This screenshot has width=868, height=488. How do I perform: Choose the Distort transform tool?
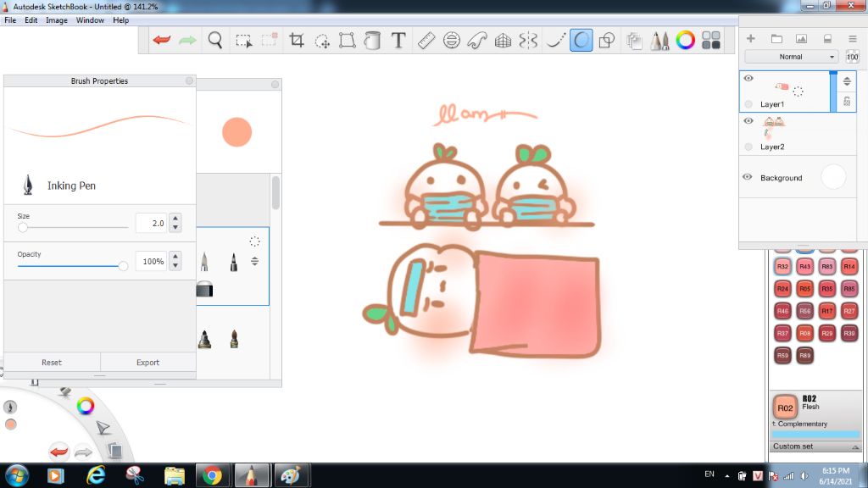point(347,40)
